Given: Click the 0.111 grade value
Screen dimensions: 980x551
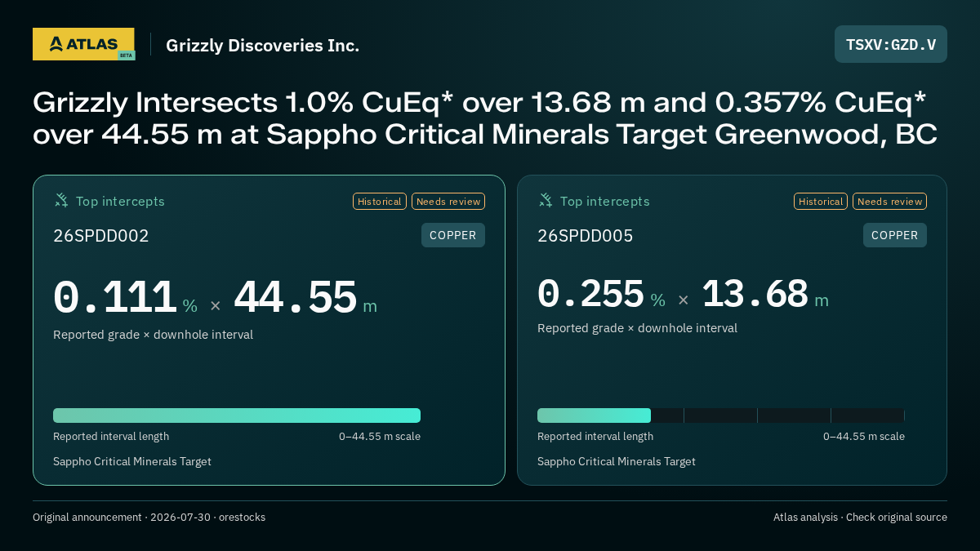Looking at the screenshot, I should (115, 298).
